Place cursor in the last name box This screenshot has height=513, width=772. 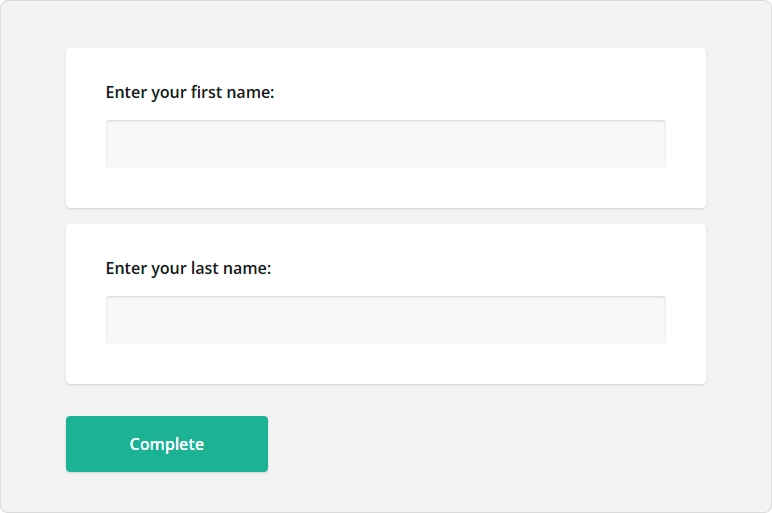pyautogui.click(x=385, y=320)
